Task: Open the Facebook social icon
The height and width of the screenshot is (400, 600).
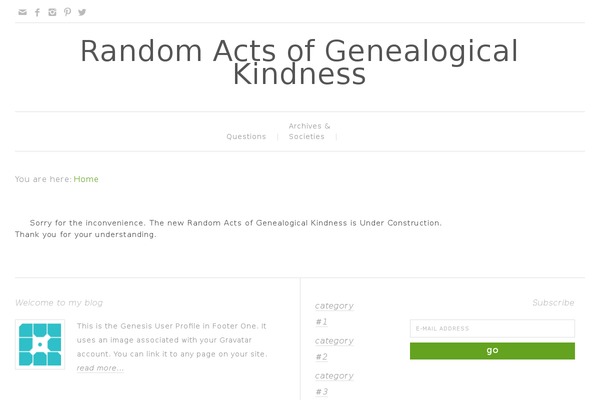Action: pos(38,13)
